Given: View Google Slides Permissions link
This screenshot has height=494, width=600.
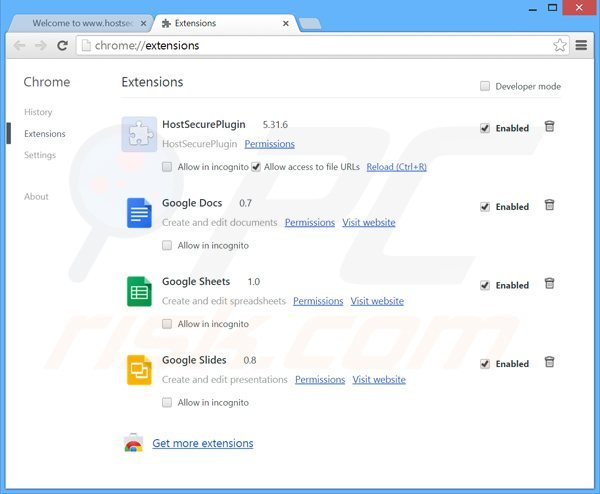Looking at the screenshot, I should (x=320, y=380).
